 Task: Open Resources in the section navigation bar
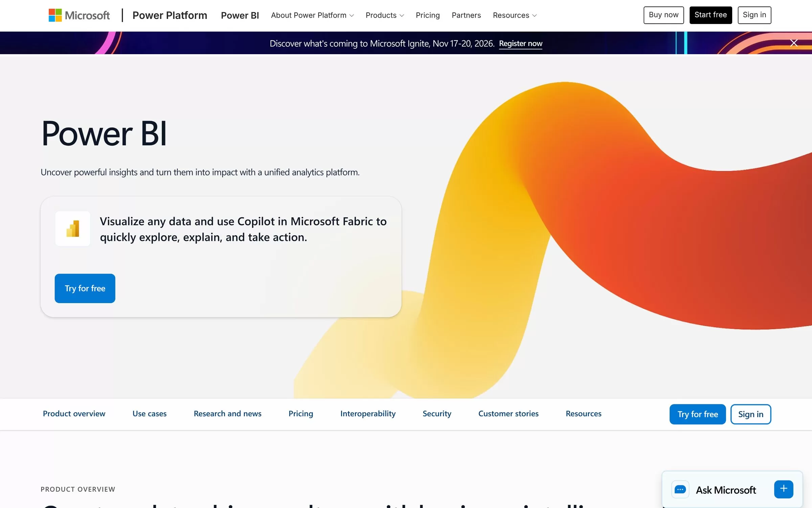(583, 414)
